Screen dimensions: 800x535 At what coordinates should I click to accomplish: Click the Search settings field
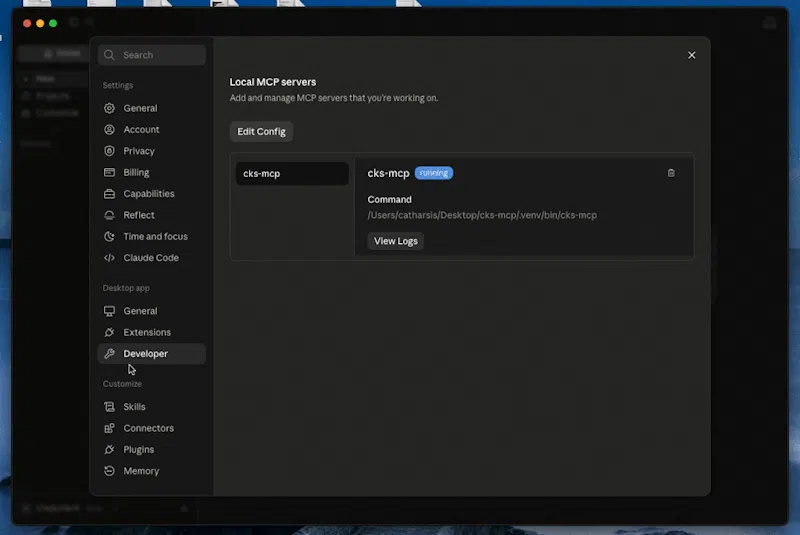(152, 55)
